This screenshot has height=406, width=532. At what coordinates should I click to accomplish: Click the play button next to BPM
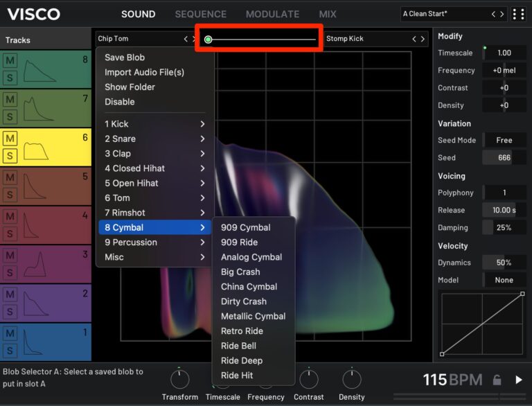(518, 380)
